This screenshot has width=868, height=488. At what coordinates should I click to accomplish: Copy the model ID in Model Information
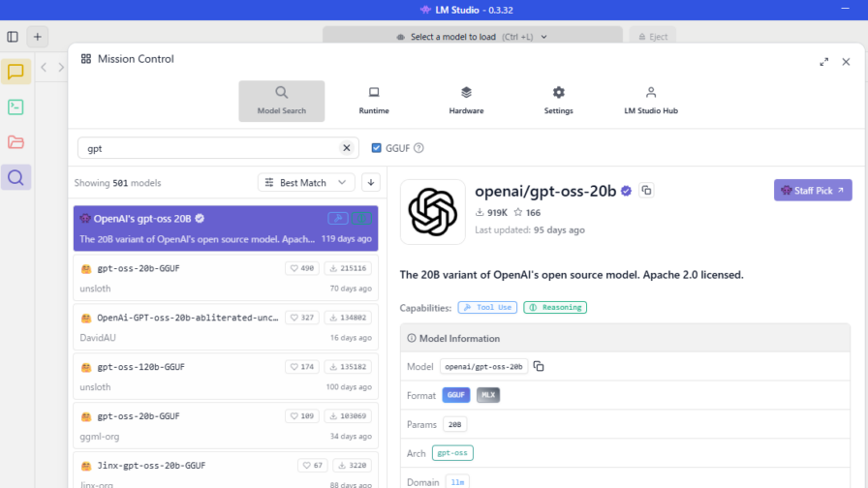click(539, 366)
